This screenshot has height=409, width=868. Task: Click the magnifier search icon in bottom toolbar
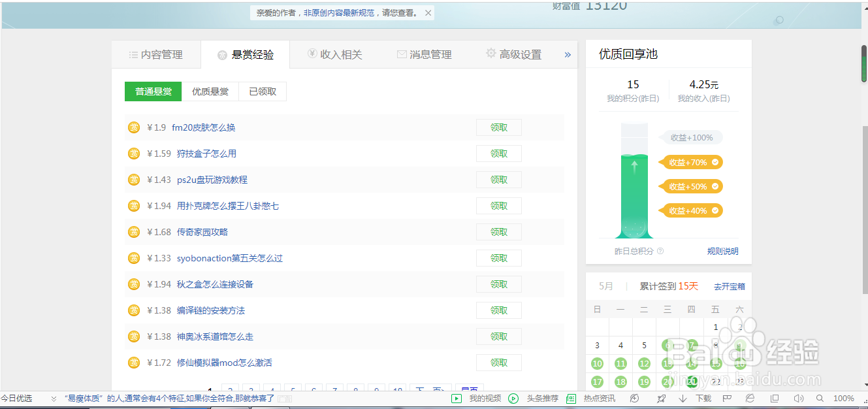click(x=820, y=398)
